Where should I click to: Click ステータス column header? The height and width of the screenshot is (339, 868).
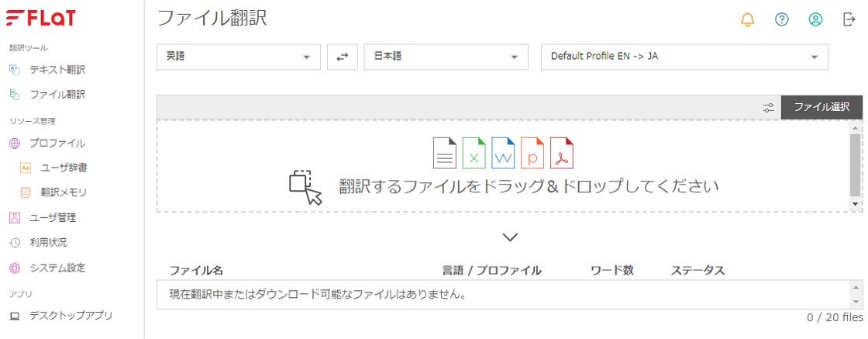pyautogui.click(x=697, y=270)
